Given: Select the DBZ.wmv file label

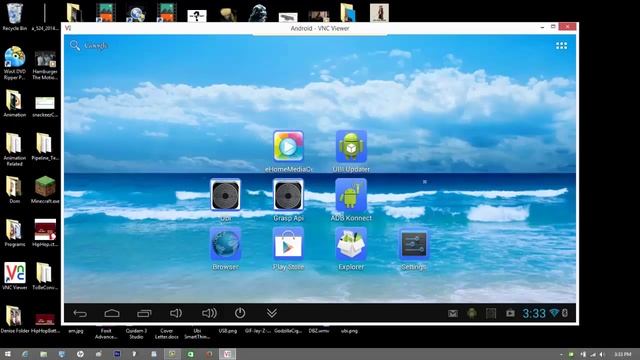Looking at the screenshot, I should (x=319, y=331).
